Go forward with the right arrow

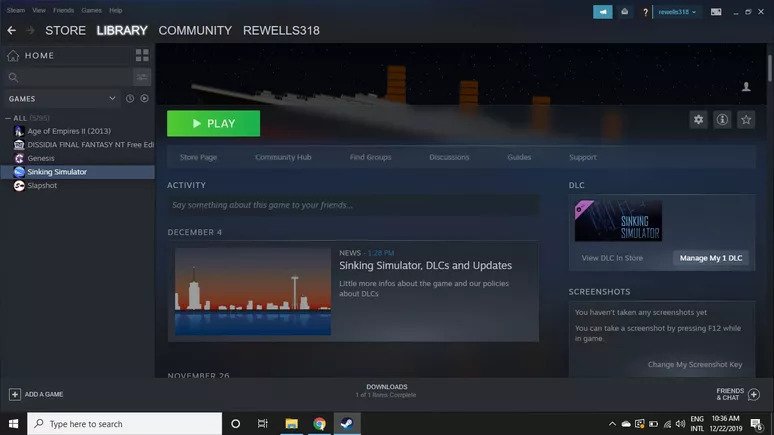pos(30,31)
